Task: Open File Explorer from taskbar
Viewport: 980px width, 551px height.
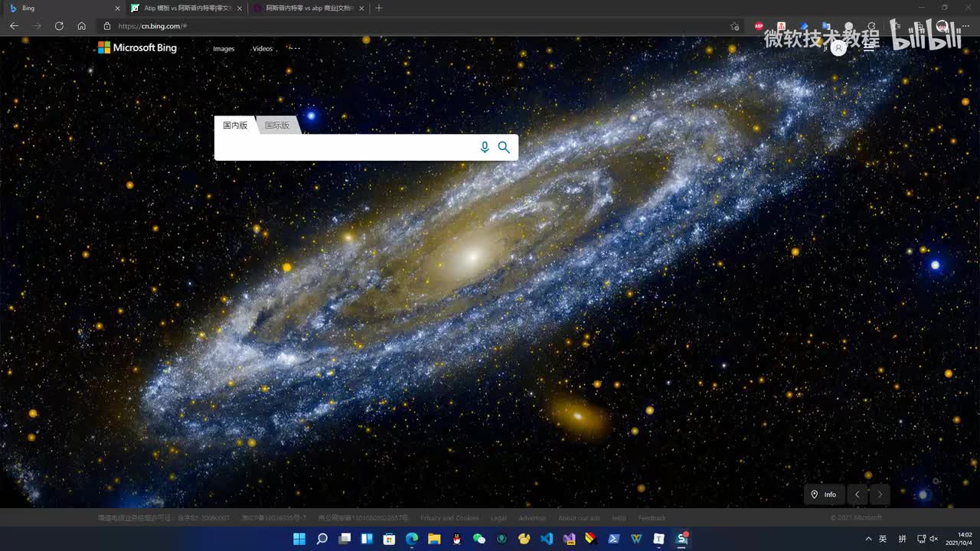Action: (x=434, y=539)
